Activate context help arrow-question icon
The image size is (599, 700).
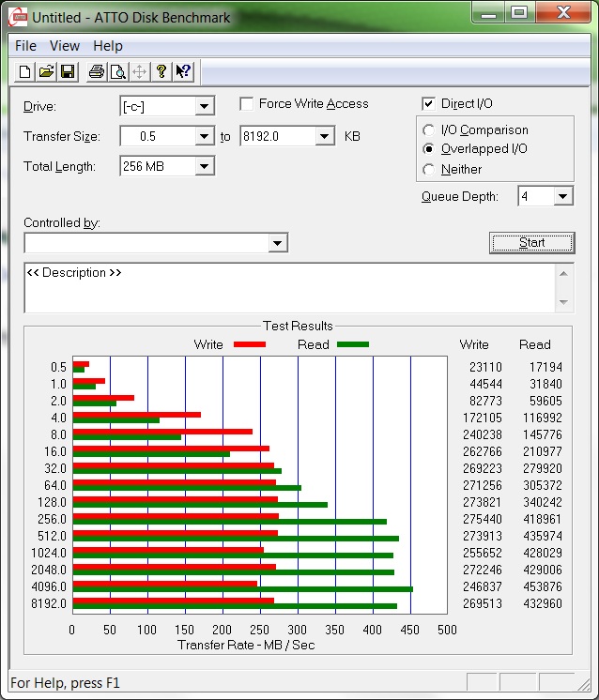click(x=183, y=71)
